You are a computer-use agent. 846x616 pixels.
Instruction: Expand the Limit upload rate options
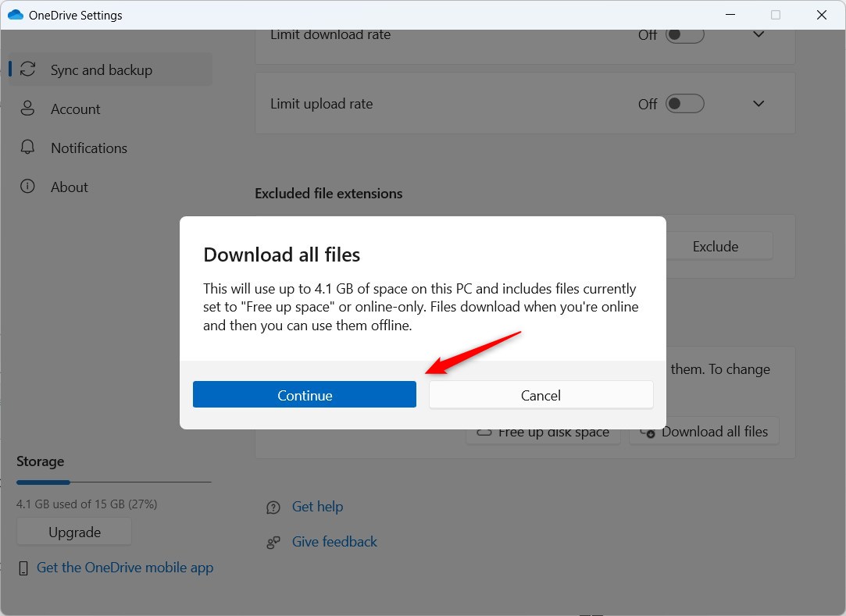[757, 103]
